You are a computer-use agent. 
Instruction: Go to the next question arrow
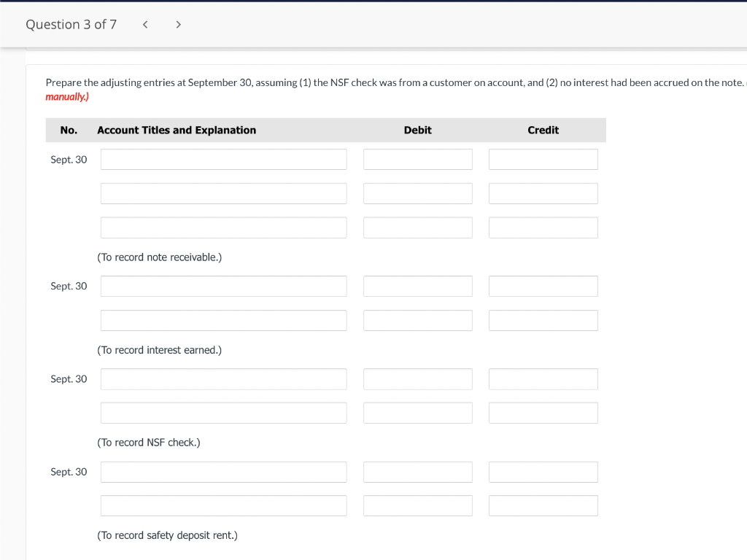click(x=178, y=25)
